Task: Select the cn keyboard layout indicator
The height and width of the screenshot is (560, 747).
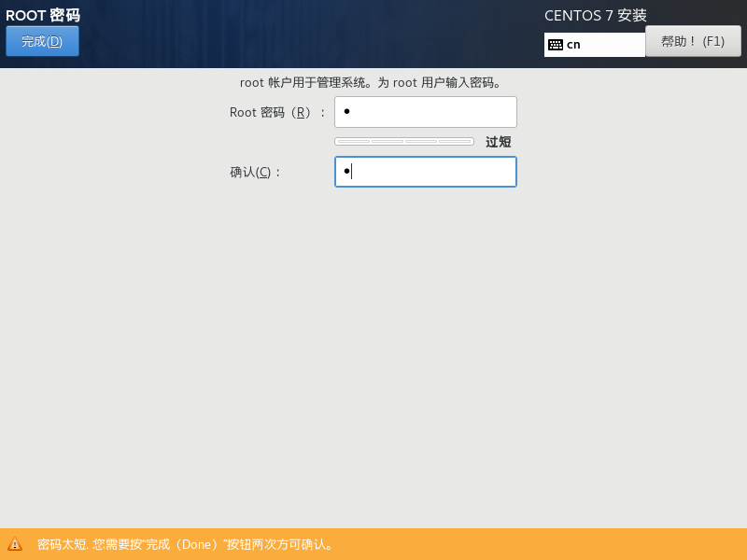Action: pos(595,45)
